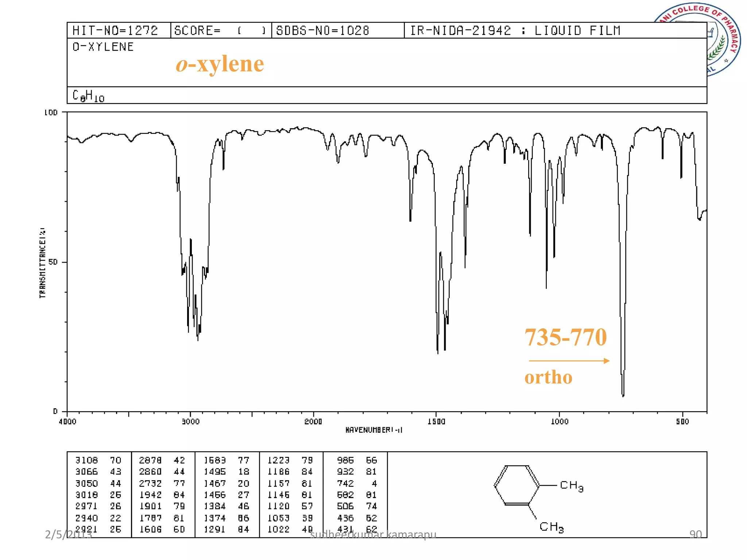Click the orange o-xylene title text
This screenshot has width=747, height=560.
coord(220,64)
